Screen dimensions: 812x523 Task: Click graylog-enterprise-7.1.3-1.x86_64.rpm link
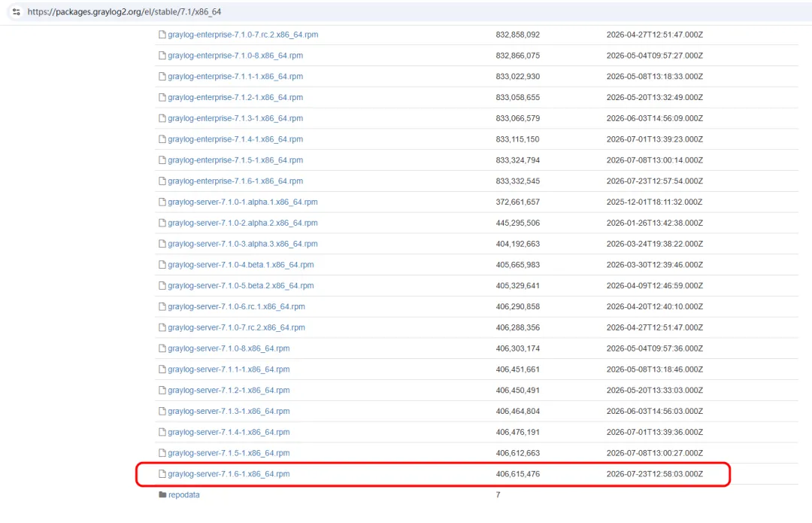[x=235, y=118]
